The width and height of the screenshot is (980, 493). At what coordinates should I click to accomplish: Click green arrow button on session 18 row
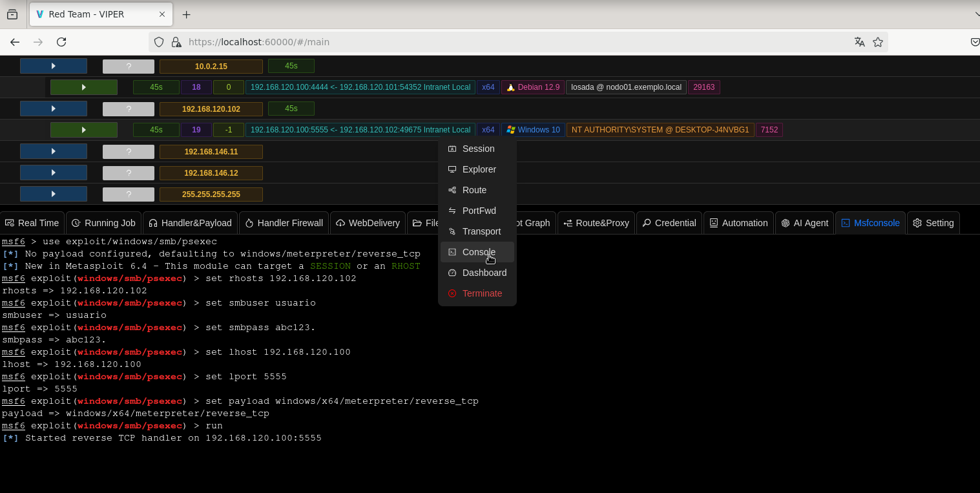point(84,87)
